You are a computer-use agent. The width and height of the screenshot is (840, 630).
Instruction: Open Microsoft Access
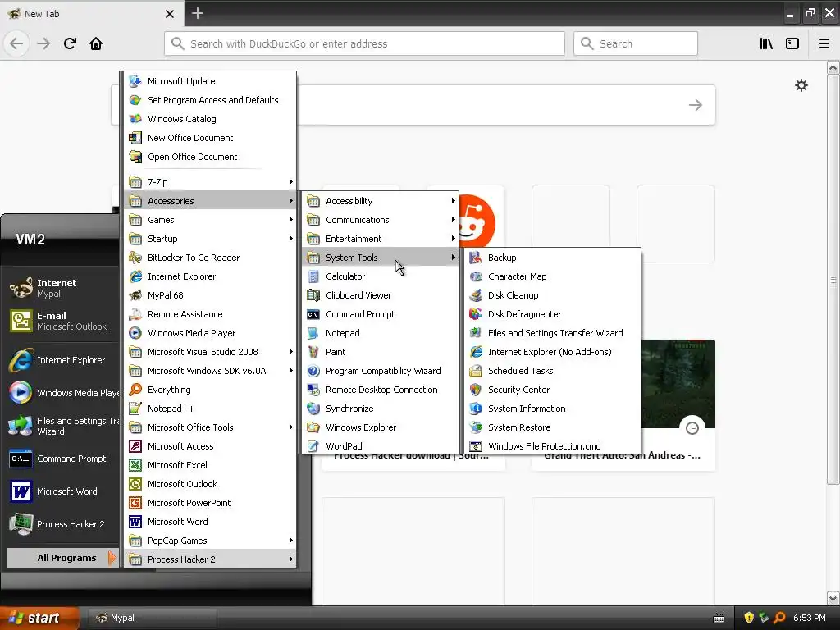tap(210, 446)
